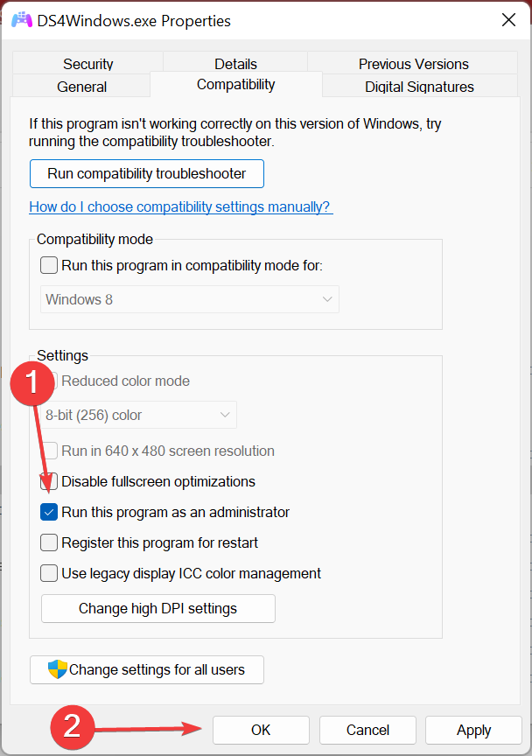Go to the Previous Versions tab
The width and height of the screenshot is (532, 756).
click(413, 64)
